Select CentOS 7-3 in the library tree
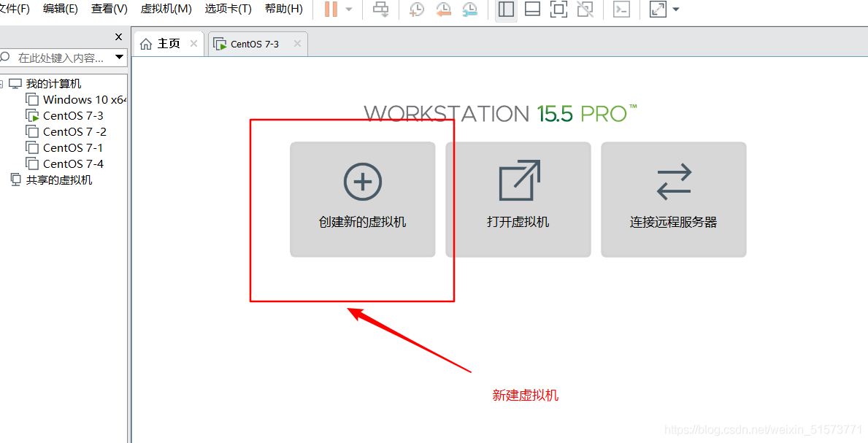 point(73,116)
